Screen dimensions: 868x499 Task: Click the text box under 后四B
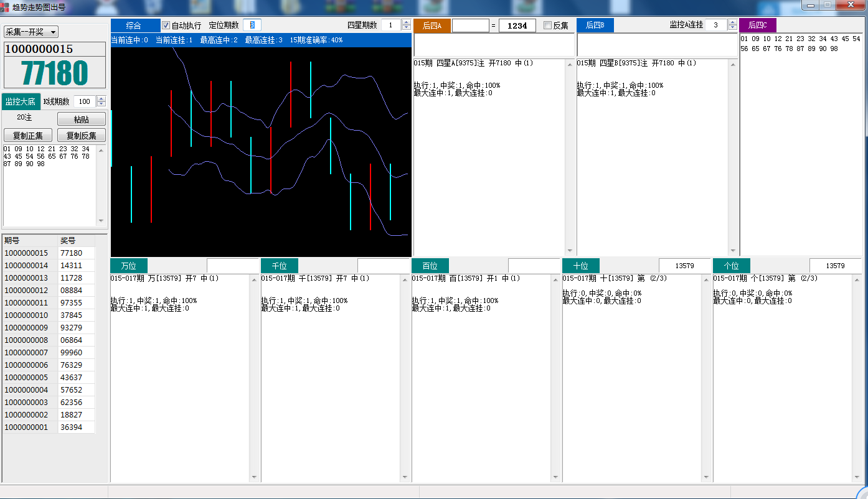[x=657, y=45]
